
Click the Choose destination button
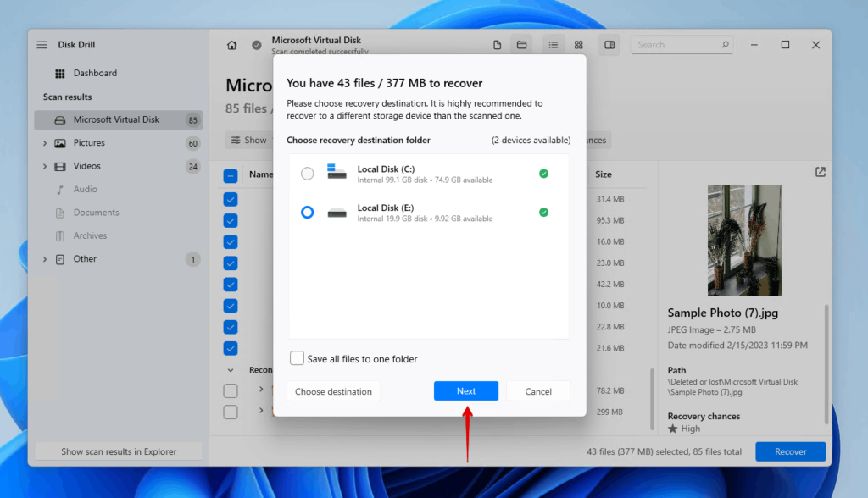click(x=333, y=391)
